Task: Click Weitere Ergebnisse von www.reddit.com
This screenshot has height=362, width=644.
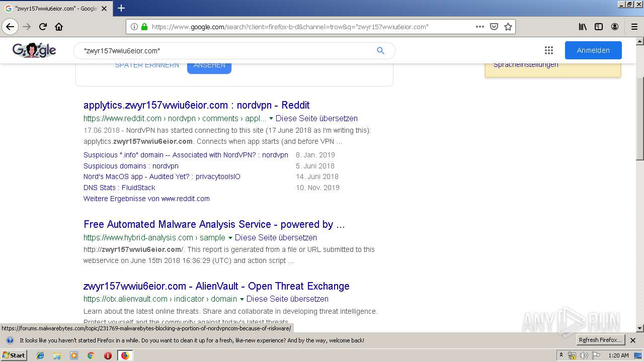Action: [x=146, y=199]
